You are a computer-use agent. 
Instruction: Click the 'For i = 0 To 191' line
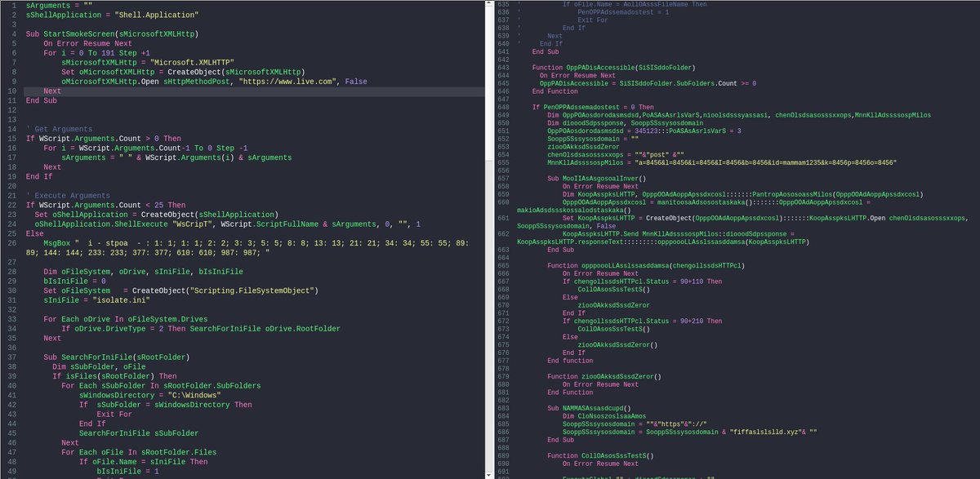[x=96, y=53]
